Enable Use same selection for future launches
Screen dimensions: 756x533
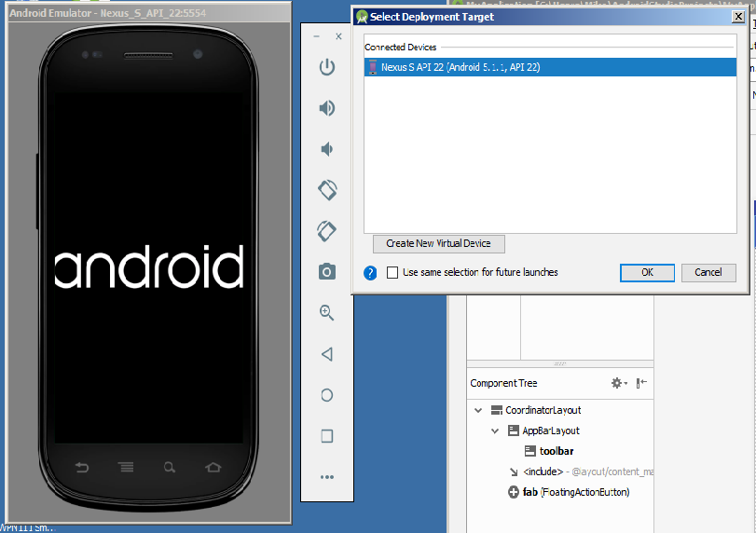[392, 273]
